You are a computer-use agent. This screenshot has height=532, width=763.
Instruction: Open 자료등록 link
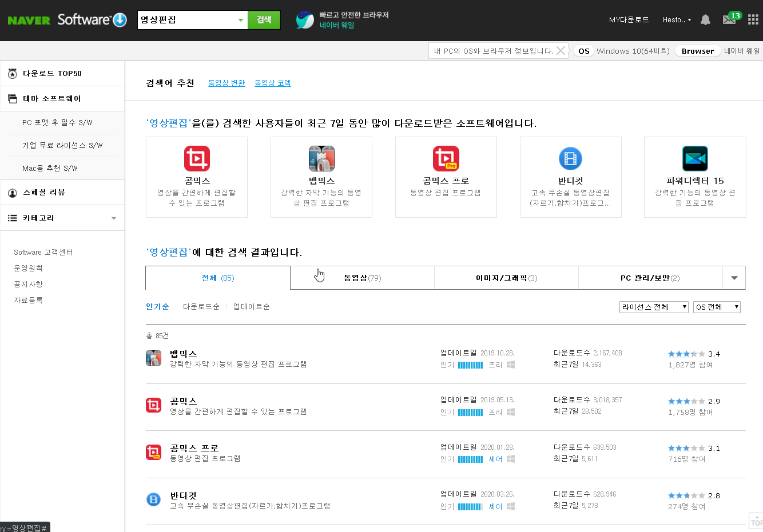[28, 300]
